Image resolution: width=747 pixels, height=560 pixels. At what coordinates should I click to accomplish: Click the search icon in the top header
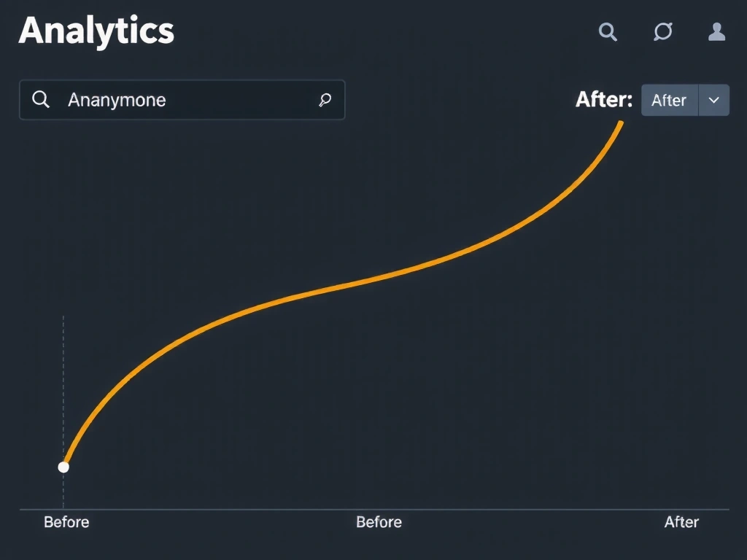(x=608, y=32)
